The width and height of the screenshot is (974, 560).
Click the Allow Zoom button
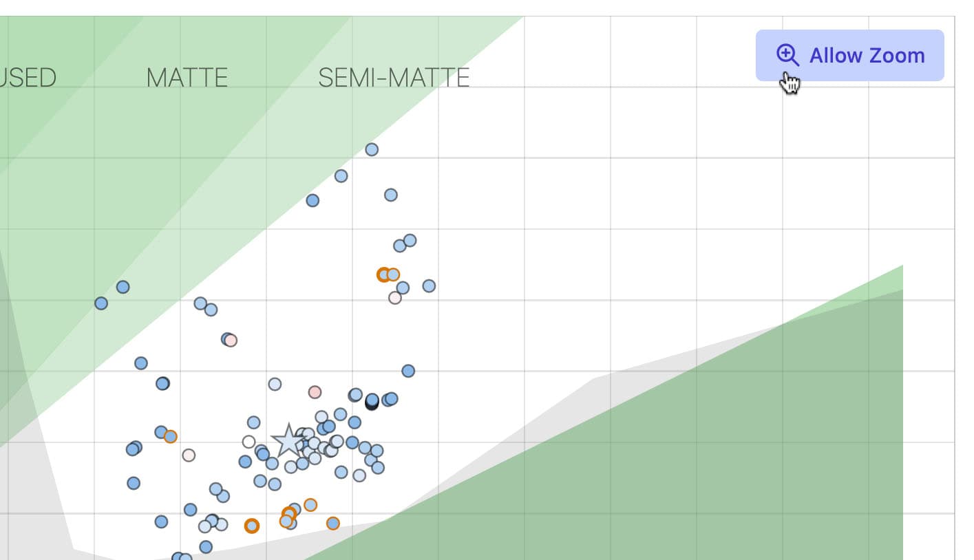tap(849, 55)
